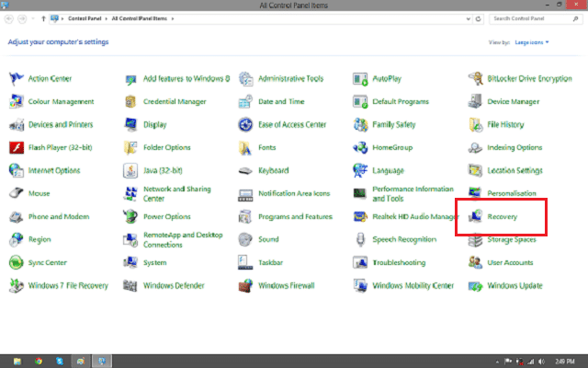This screenshot has width=588, height=368.
Task: Open the Recovery icon
Action: [x=475, y=217]
